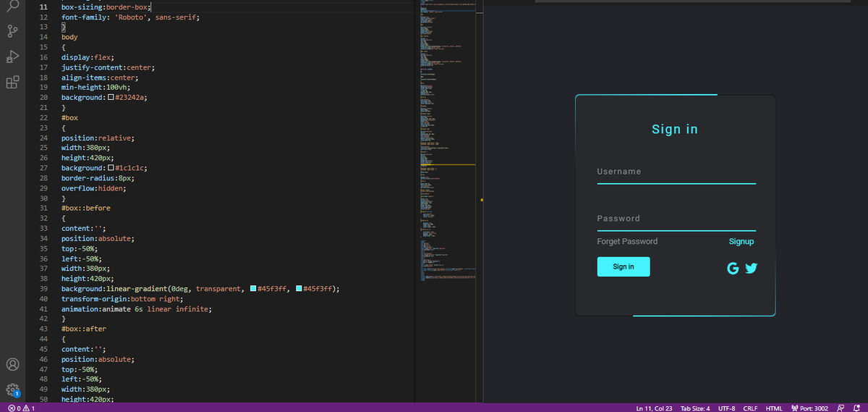868x412 pixels.
Task: Change the Tab Size: 4 setting
Action: click(695, 408)
